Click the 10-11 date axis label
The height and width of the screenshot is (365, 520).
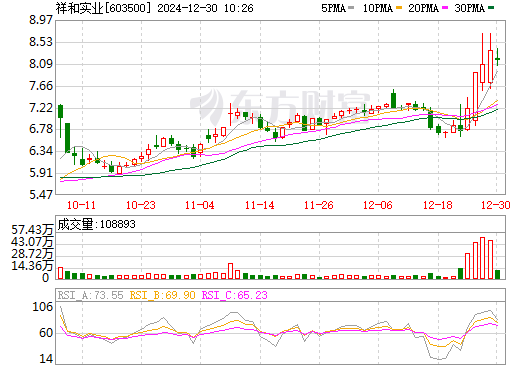(81, 205)
